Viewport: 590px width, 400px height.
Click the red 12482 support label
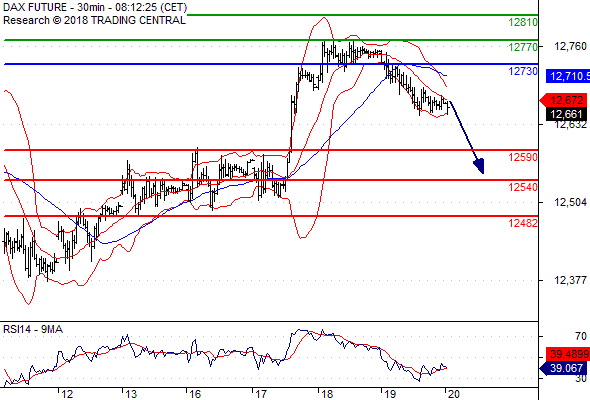pyautogui.click(x=523, y=223)
